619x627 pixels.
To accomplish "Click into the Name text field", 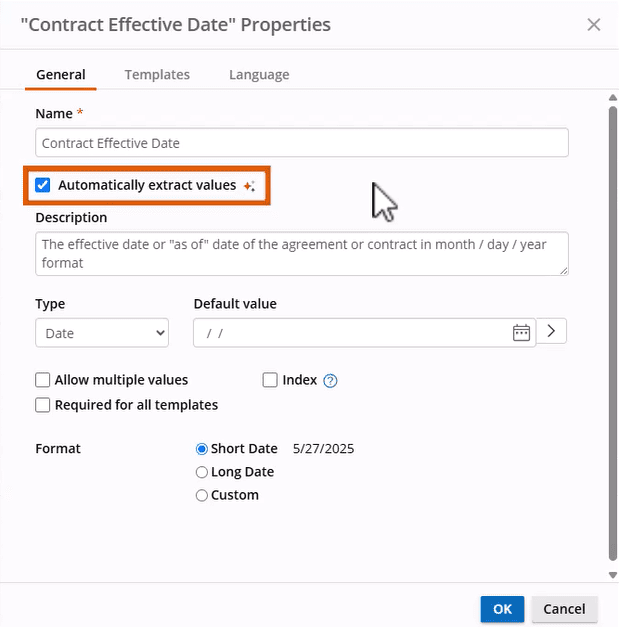I will [x=302, y=143].
